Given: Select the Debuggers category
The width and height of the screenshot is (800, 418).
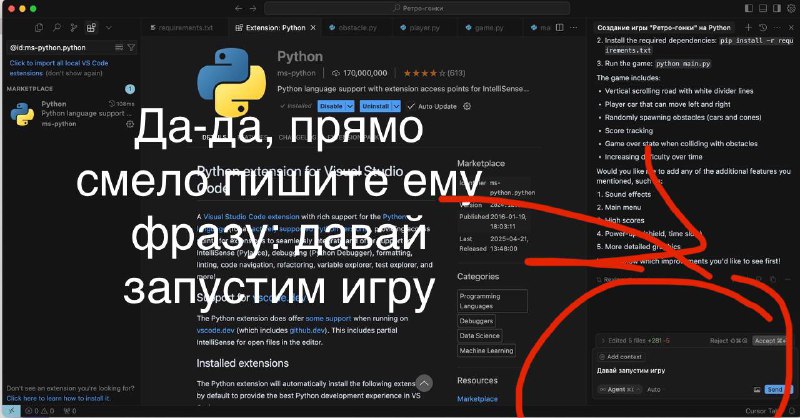Looking at the screenshot, I should coord(476,321).
